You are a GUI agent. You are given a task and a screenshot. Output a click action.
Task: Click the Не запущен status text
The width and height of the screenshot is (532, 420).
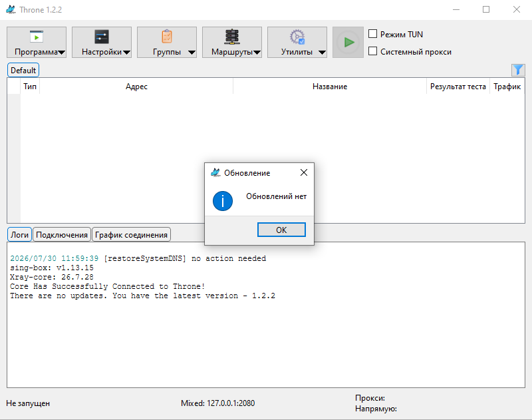[28, 403]
